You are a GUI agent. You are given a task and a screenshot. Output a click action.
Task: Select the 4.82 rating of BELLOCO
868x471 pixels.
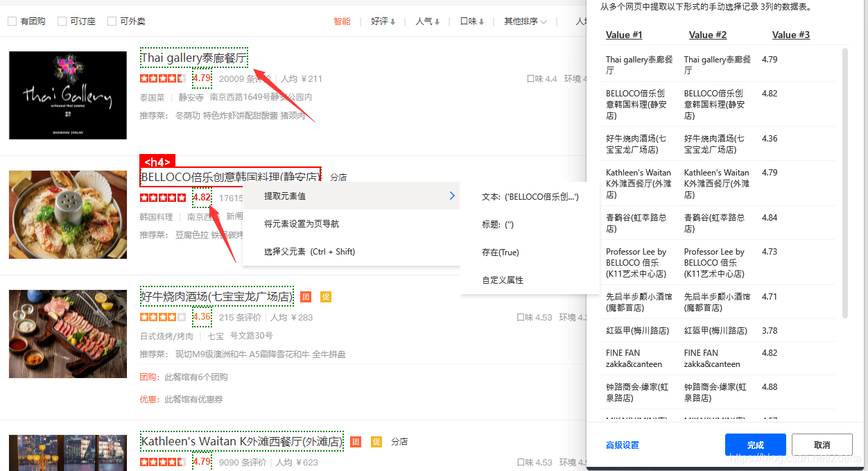coord(202,198)
